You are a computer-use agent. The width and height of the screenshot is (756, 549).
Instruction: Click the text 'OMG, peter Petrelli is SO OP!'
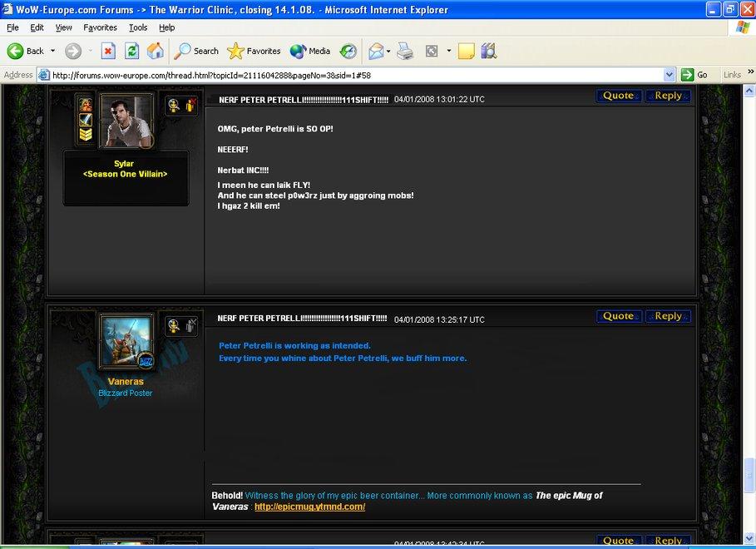click(275, 129)
